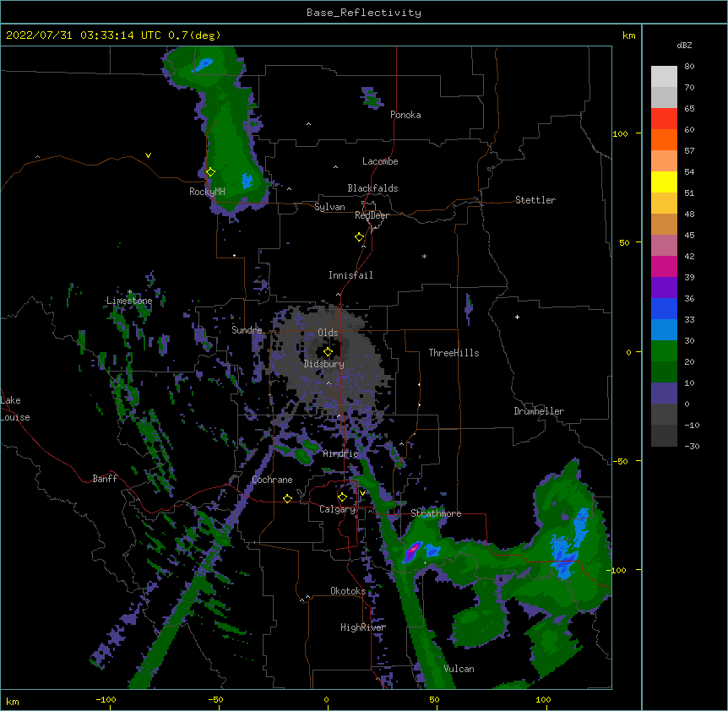Image resolution: width=728 pixels, height=711 pixels.
Task: Click the yellow V marker east of Calgary
Action: click(x=362, y=492)
